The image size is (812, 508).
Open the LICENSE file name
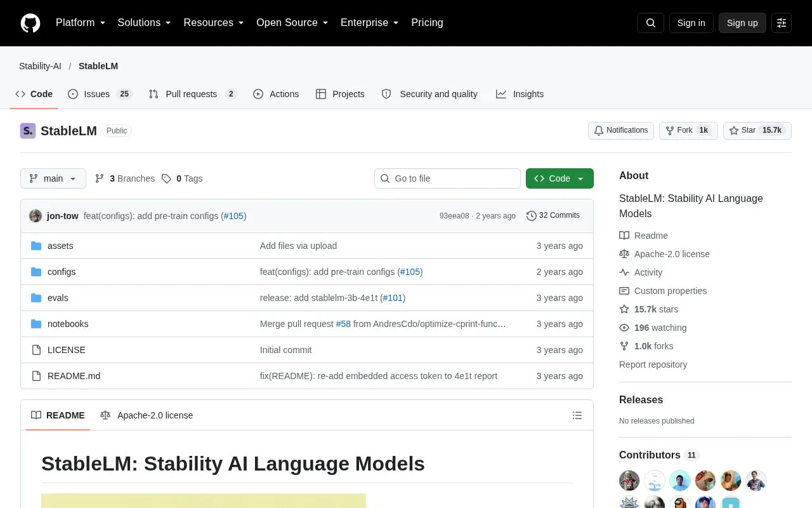tap(67, 350)
